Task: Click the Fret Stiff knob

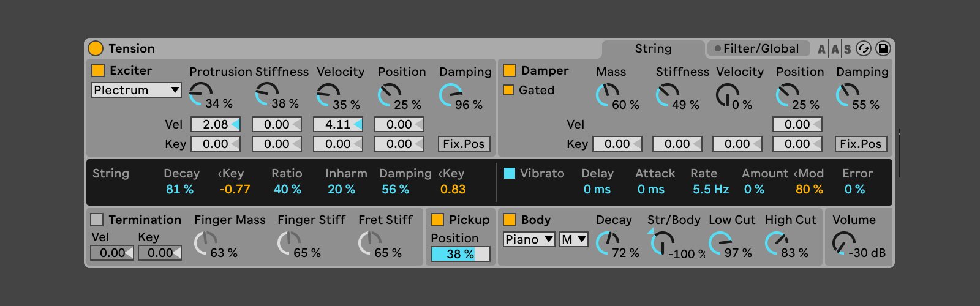Action: (x=369, y=243)
